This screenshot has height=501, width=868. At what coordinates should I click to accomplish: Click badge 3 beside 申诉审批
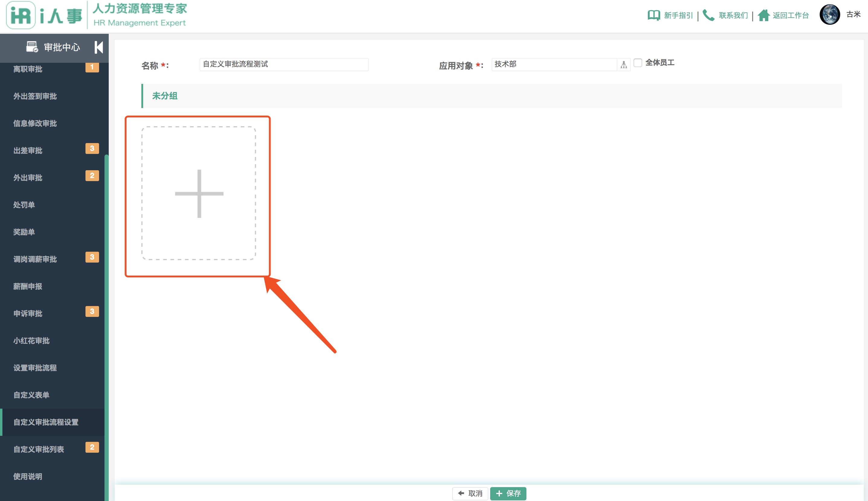(92, 311)
